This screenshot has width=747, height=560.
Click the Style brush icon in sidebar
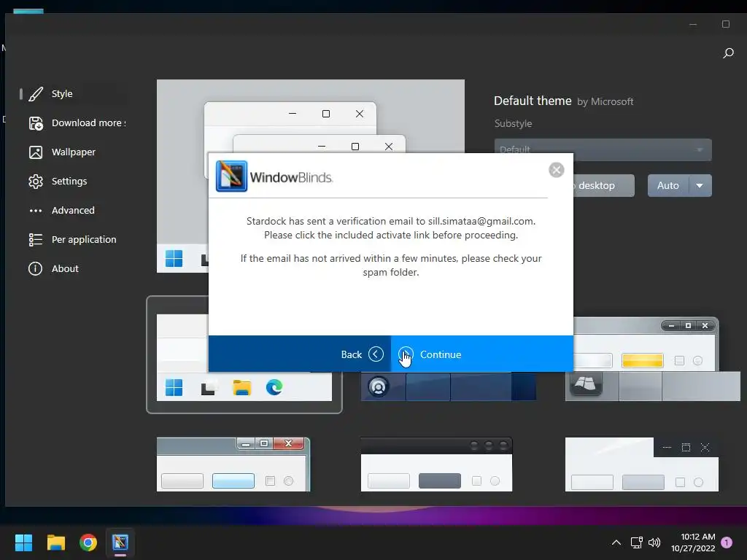(x=36, y=94)
